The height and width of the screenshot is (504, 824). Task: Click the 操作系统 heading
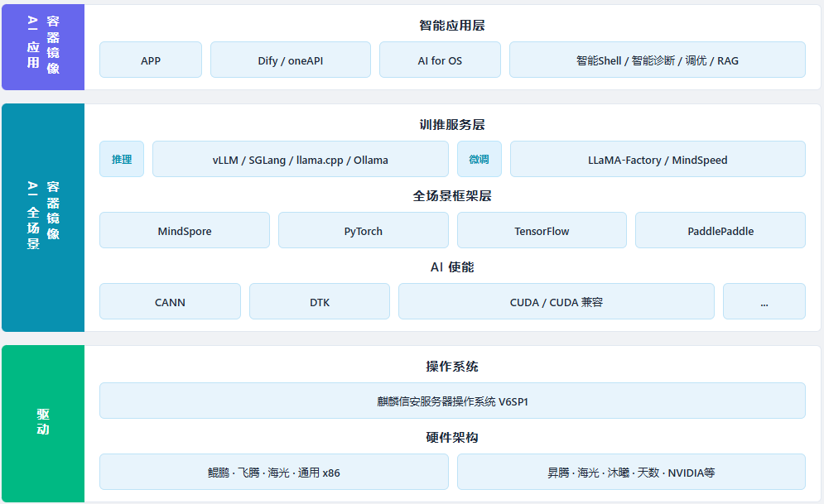(452, 366)
